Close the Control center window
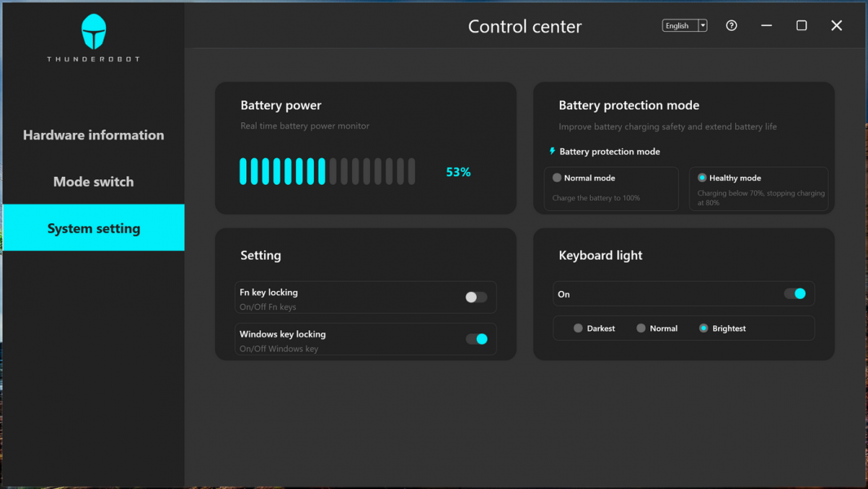Screen dimensions: 868x489 tap(836, 25)
